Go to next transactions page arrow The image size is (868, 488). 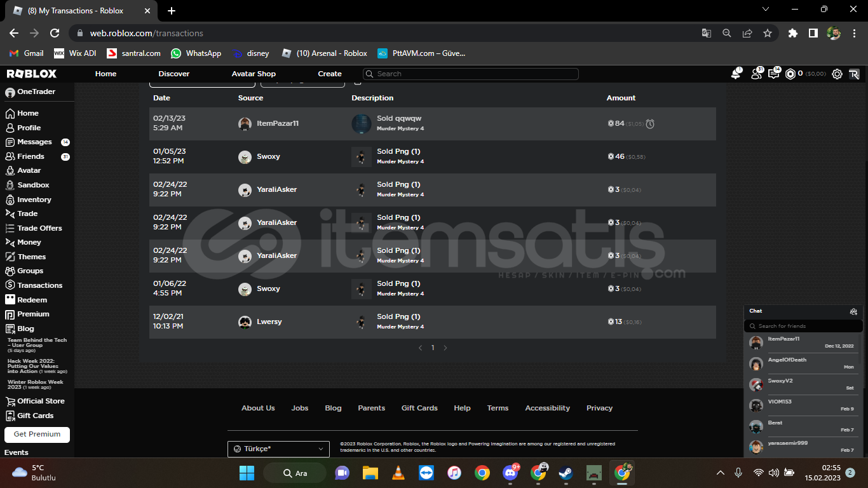445,348
